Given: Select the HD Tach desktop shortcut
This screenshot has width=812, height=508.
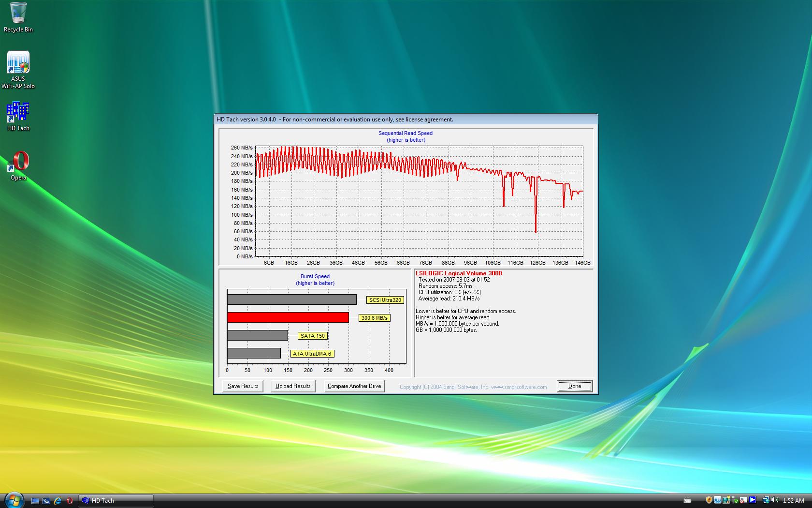Looking at the screenshot, I should [x=18, y=116].
